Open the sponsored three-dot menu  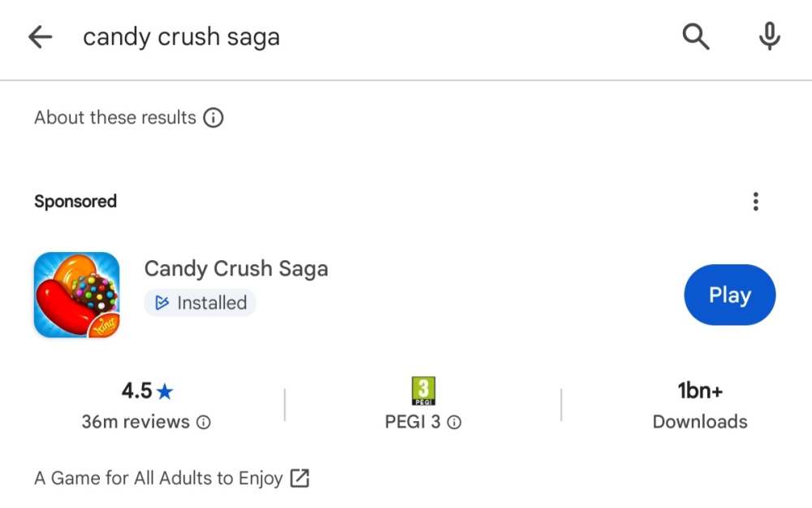(755, 202)
